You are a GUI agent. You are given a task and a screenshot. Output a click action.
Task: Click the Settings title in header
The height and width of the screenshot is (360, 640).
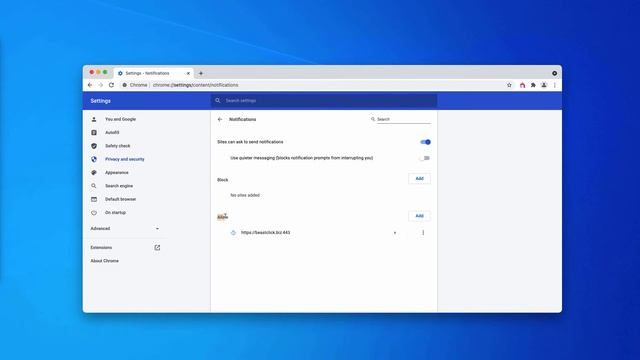pos(100,101)
